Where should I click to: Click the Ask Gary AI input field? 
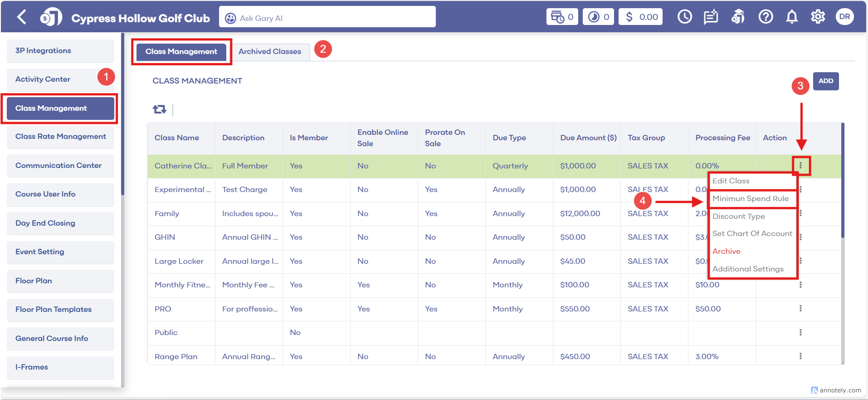pos(327,18)
